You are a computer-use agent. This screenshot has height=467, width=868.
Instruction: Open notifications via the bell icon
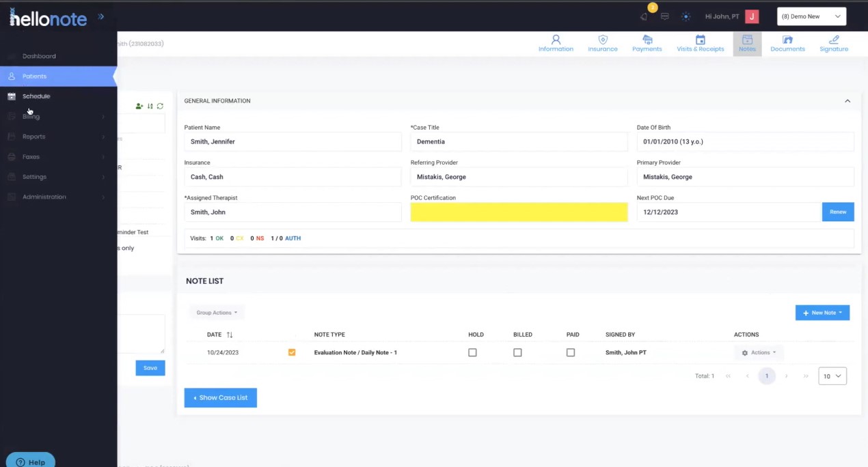tap(642, 16)
